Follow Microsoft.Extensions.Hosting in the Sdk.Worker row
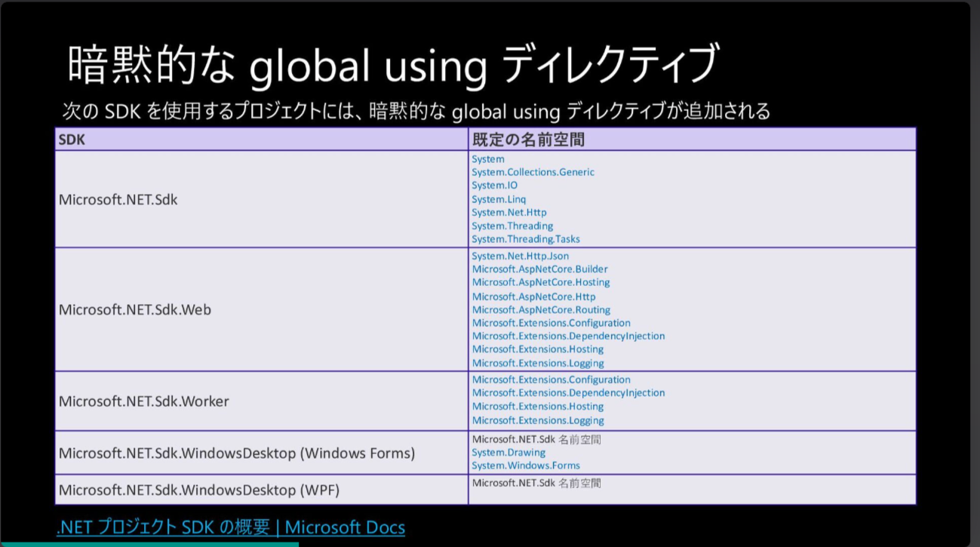The height and width of the screenshot is (547, 980). [x=538, y=407]
